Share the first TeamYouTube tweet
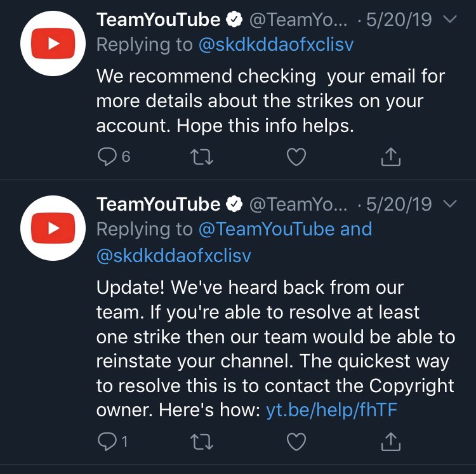Viewport: 476px width, 474px height. click(x=391, y=156)
